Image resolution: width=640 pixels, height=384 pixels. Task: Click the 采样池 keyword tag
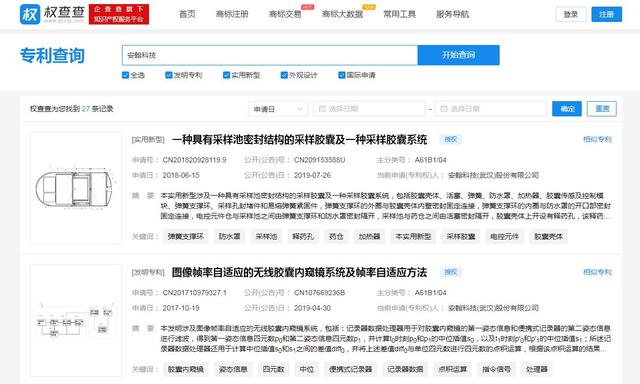tap(266, 236)
